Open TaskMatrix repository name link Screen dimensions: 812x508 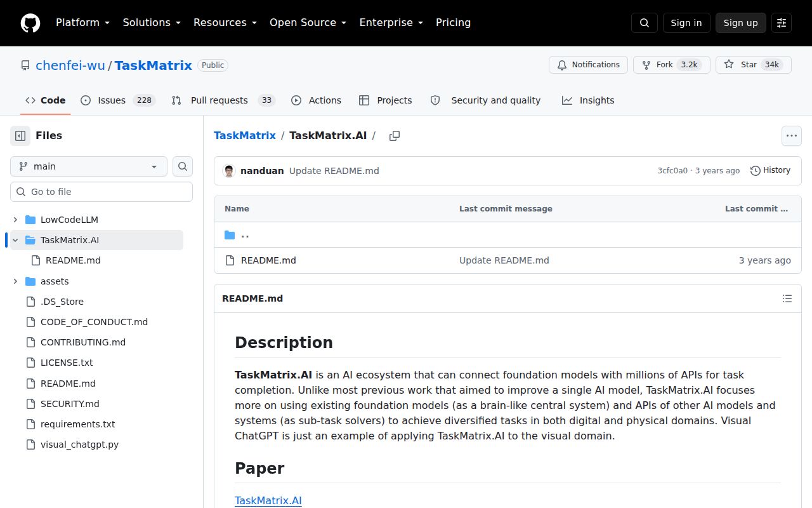click(x=154, y=65)
